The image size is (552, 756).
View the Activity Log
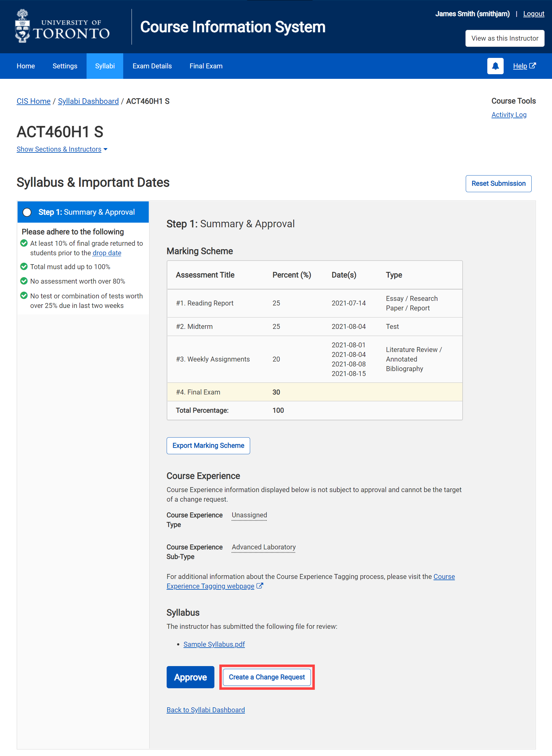pos(509,115)
